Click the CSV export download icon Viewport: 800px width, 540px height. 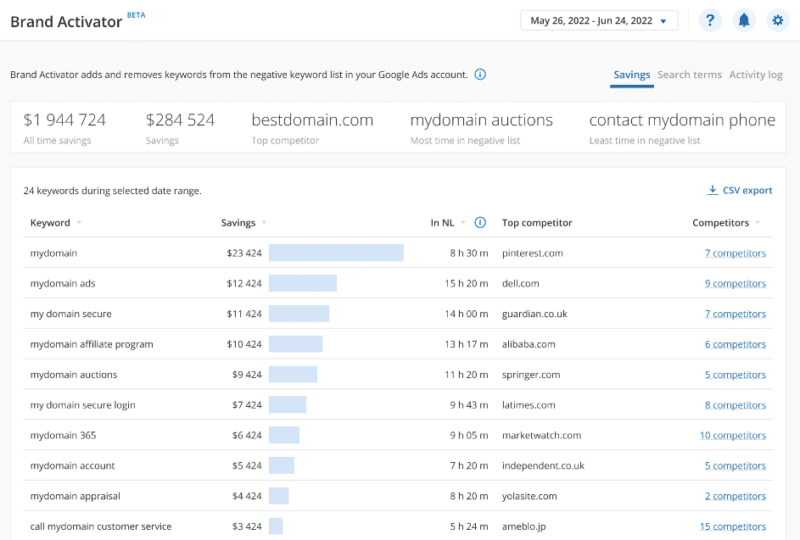click(x=712, y=190)
